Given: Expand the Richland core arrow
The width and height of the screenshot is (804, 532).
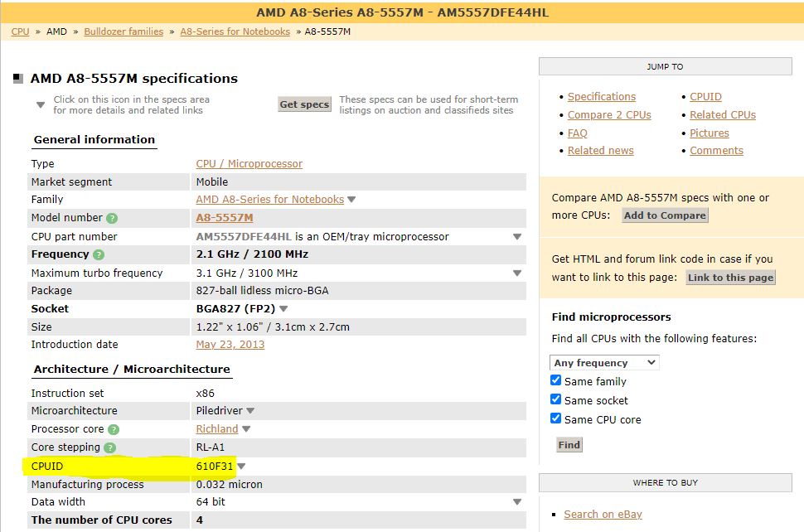Looking at the screenshot, I should pos(246,429).
